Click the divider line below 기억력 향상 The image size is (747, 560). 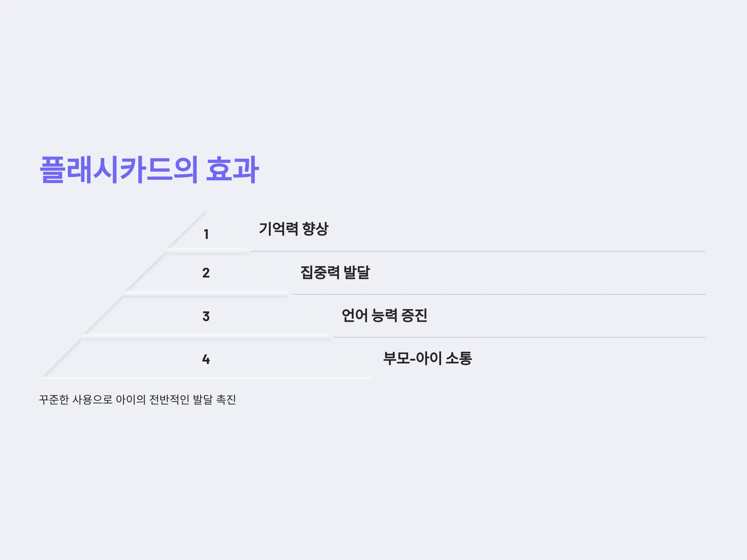pyautogui.click(x=477, y=251)
